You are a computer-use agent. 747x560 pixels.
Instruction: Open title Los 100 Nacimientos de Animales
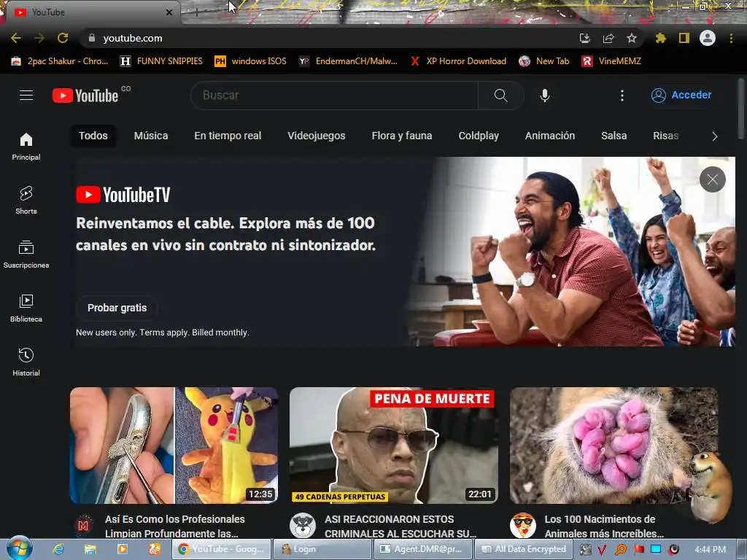click(604, 526)
